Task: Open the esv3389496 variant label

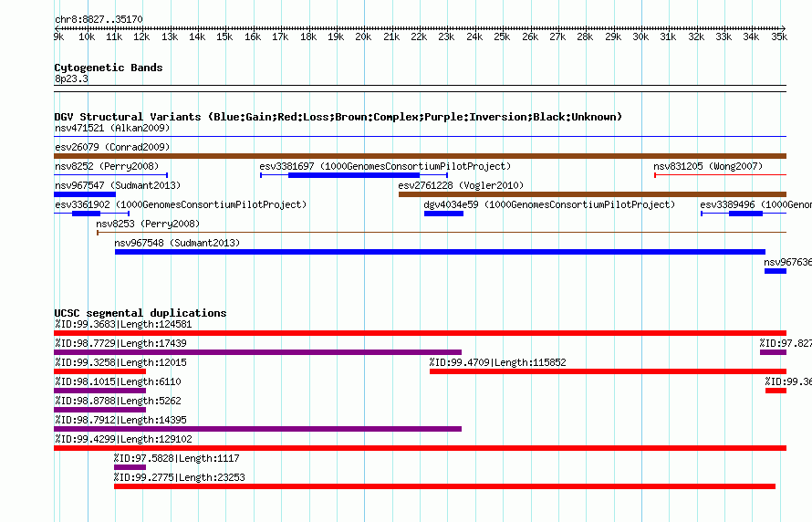Action: (756, 204)
